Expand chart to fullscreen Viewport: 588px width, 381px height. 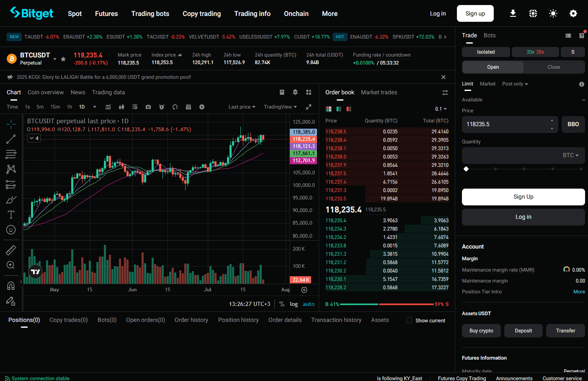[x=309, y=107]
